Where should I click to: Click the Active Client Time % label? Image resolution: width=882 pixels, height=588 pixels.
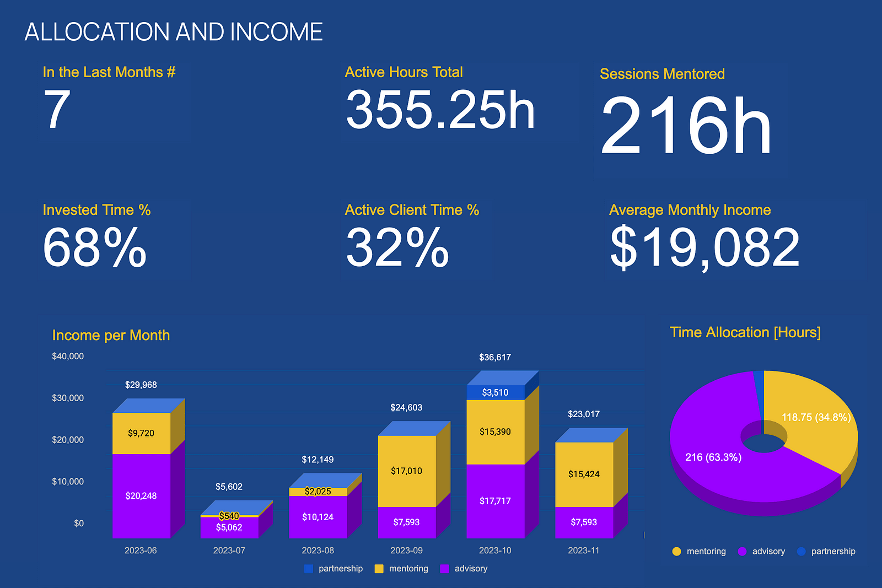(412, 210)
